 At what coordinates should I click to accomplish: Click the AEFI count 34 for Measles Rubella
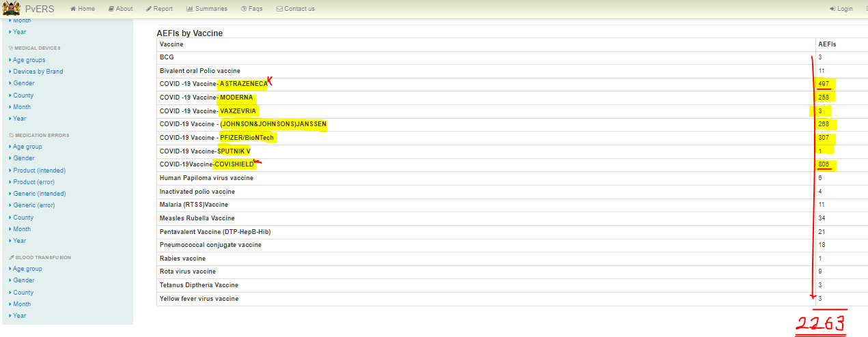[x=822, y=218]
